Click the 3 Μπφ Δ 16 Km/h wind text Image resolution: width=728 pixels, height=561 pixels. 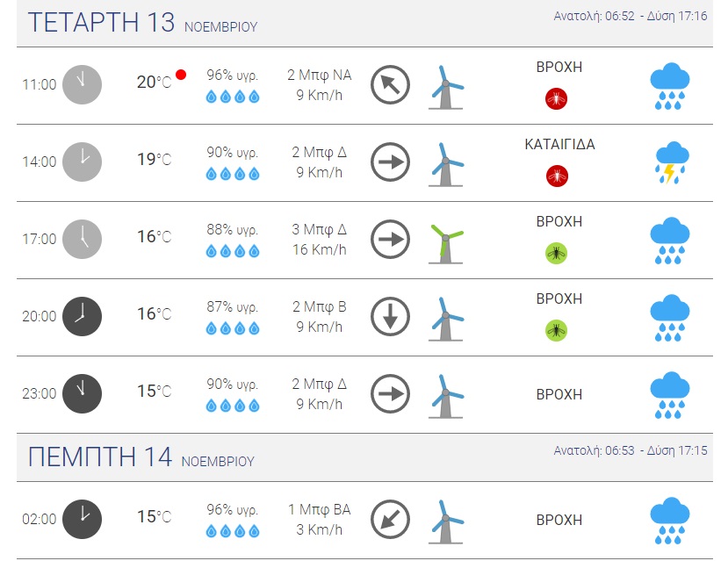[319, 239]
